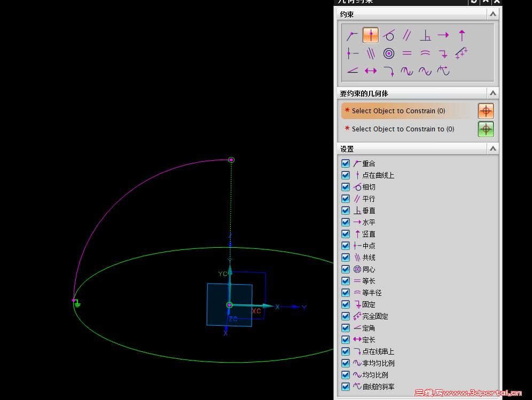The height and width of the screenshot is (400, 532).
Task: Toggle the 曲线的斜率 checkbox
Action: (346, 387)
